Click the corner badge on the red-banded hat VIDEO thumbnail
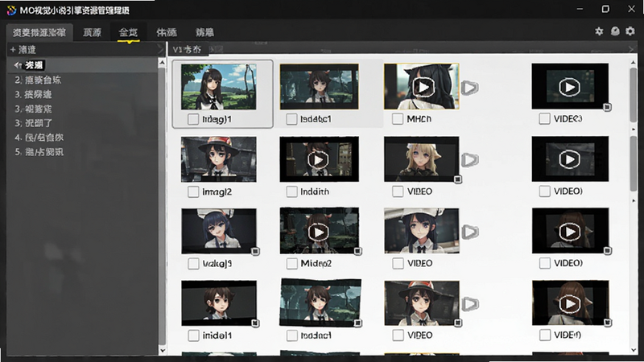The image size is (644, 362). click(457, 323)
